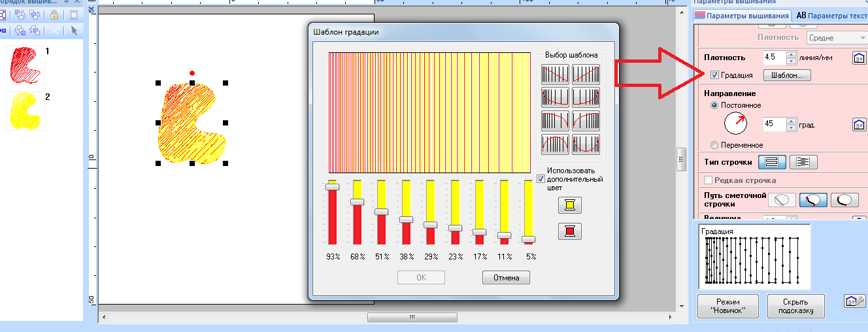Click the direction angle dial
Screen dimensions: 868x332
735,124
